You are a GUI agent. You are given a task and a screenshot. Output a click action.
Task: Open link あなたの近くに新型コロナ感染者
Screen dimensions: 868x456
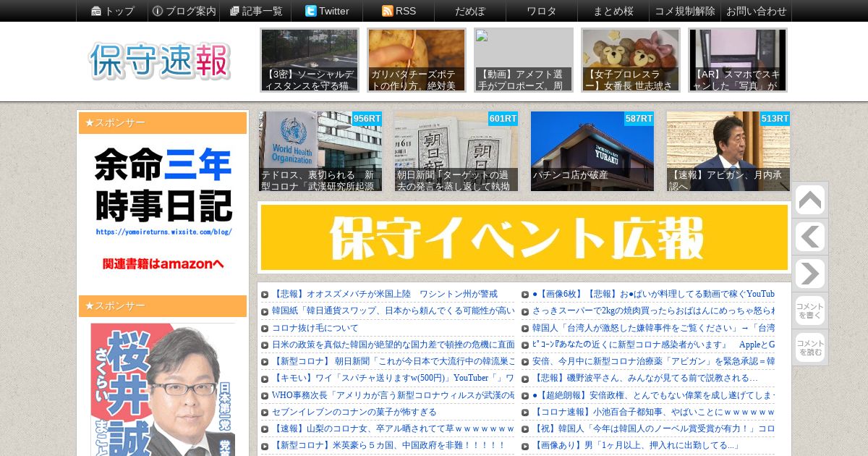point(653,345)
